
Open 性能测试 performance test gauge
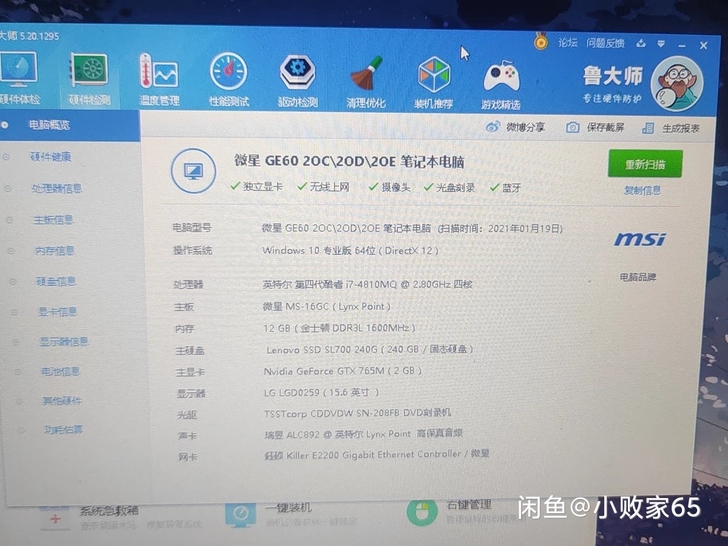point(228,80)
